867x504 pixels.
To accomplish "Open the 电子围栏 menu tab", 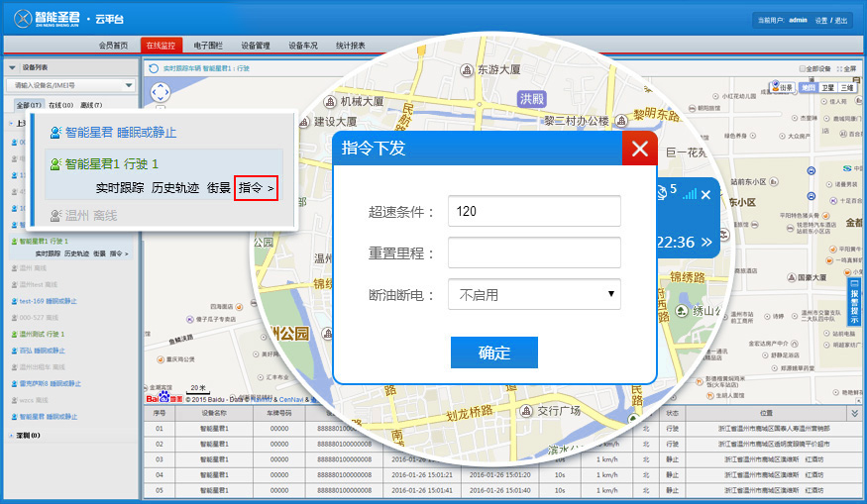I will [208, 46].
